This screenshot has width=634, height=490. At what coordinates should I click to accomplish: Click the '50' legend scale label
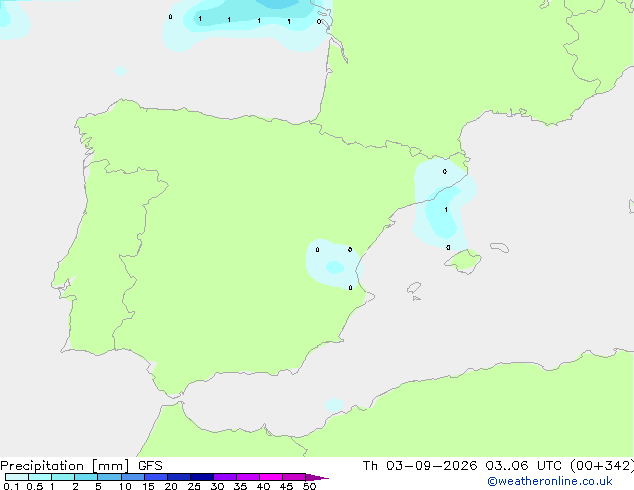pyautogui.click(x=309, y=486)
